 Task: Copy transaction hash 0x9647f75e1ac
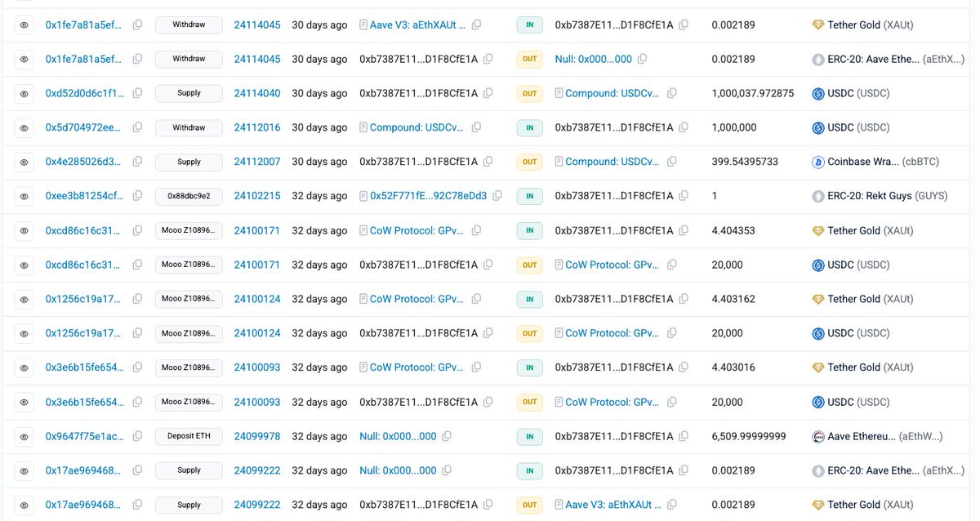(137, 437)
